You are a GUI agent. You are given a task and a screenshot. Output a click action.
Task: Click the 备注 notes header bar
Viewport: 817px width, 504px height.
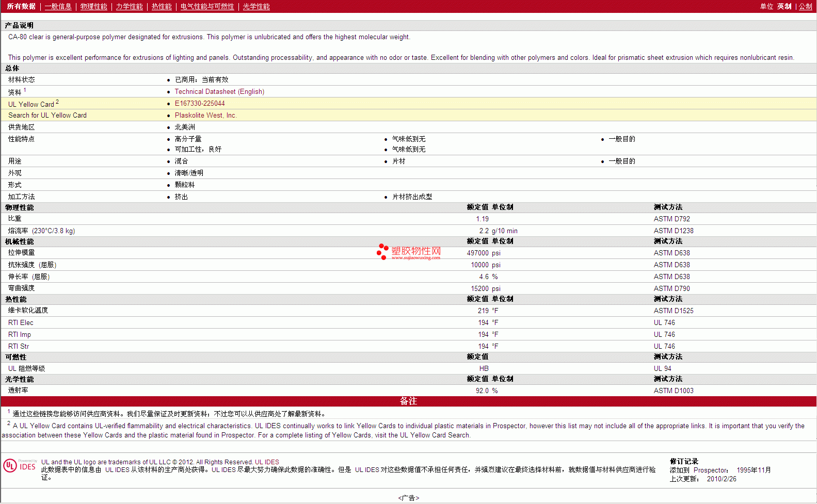coord(408,401)
